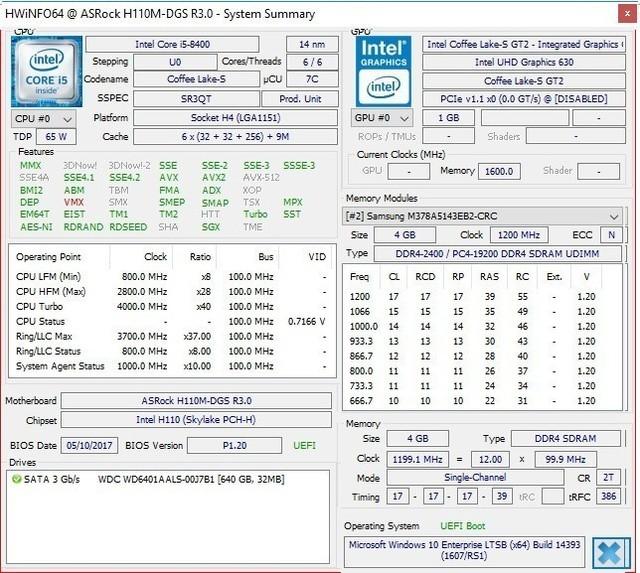This screenshot has width=640, height=573.
Task: Open the GPU #0 selector dropdown
Action: (x=382, y=118)
